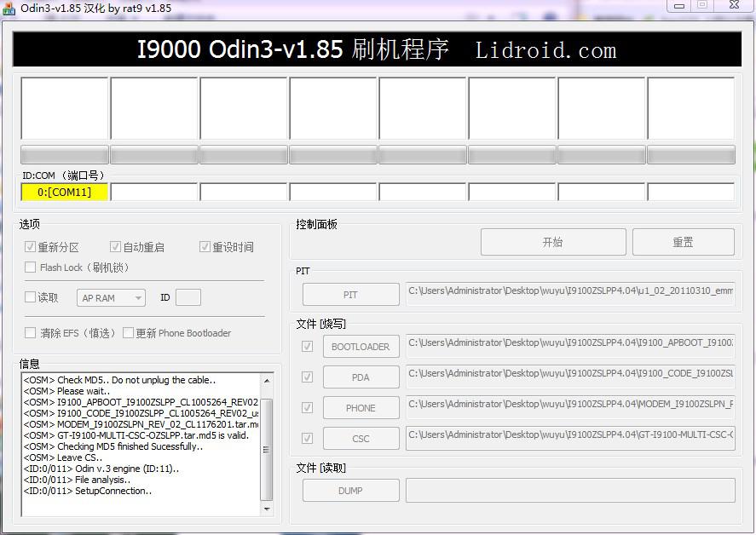Toggle the CSC file checkbox
The image size is (756, 535).
pyautogui.click(x=307, y=438)
